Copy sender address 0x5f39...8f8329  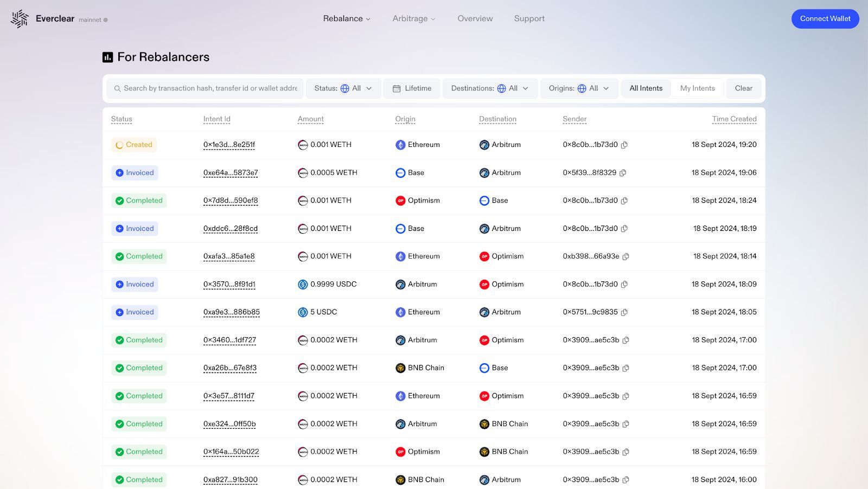(623, 173)
